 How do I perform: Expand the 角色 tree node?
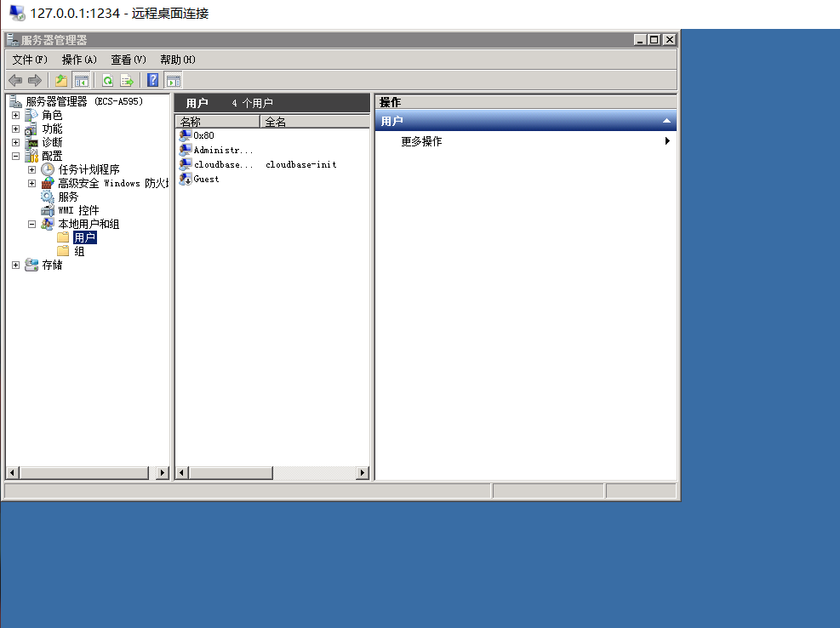click(15, 115)
